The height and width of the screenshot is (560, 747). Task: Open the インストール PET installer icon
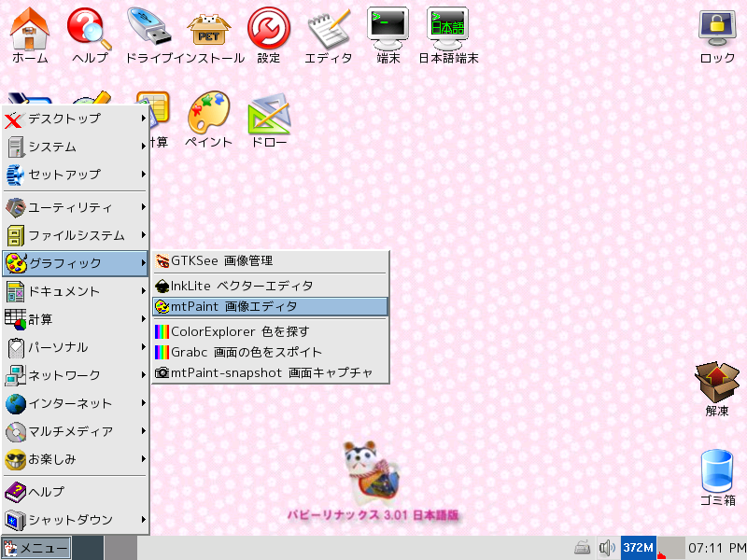(208, 28)
